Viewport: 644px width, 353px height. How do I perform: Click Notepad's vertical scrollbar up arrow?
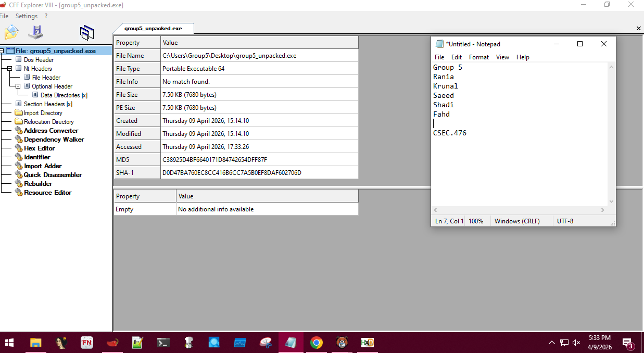coord(611,67)
